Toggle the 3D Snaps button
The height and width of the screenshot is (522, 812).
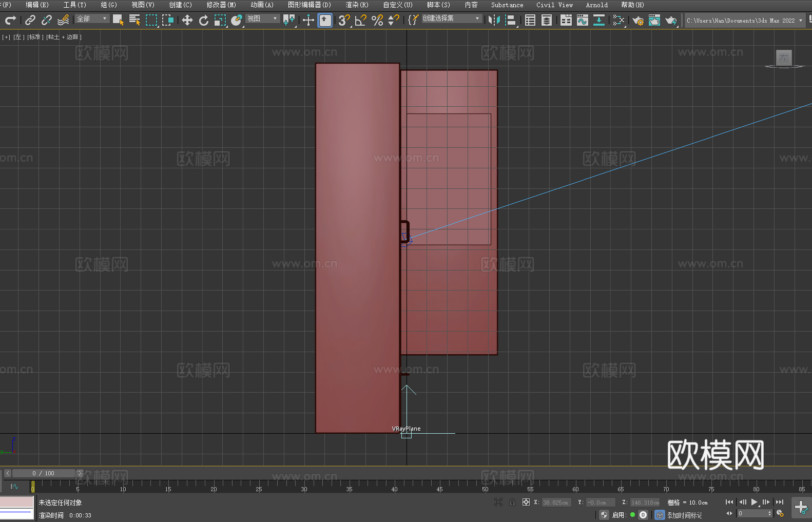(x=344, y=20)
